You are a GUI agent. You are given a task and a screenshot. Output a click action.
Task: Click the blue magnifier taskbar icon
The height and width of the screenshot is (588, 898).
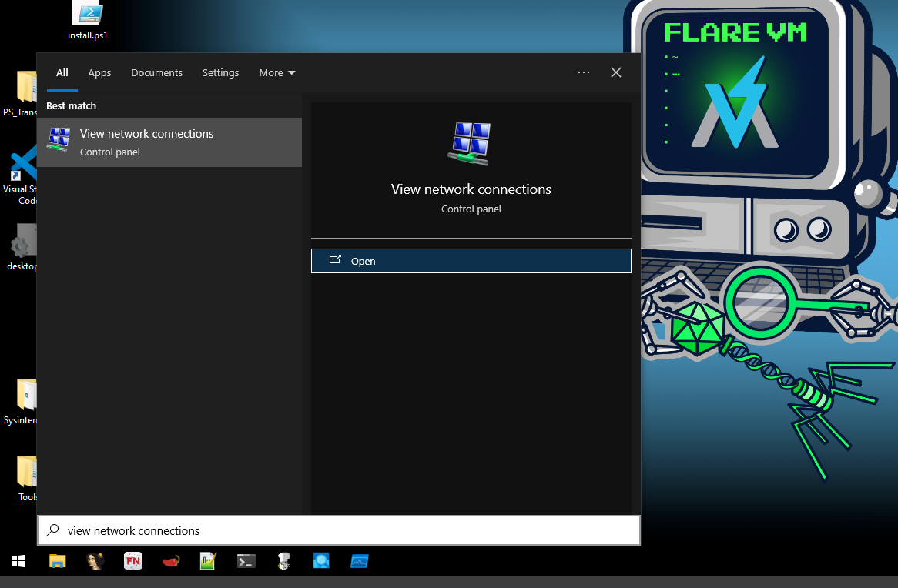click(321, 561)
